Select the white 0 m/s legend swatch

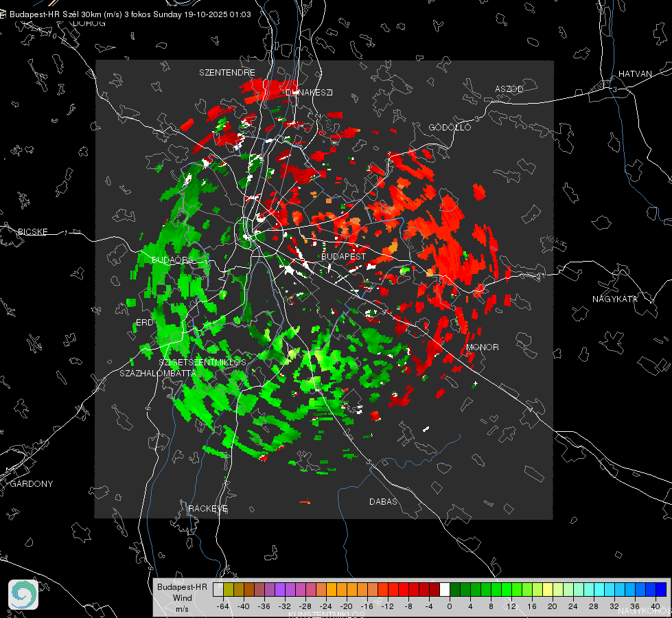point(445,590)
